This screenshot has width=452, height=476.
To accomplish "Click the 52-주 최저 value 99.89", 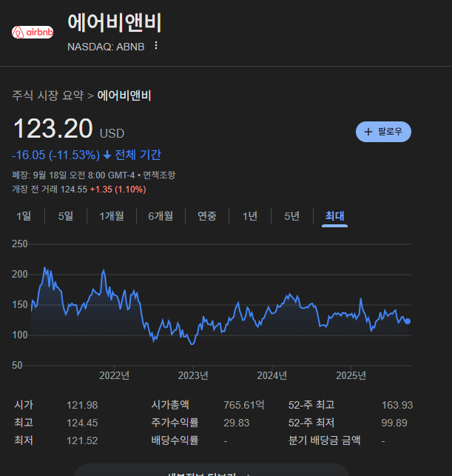I will [x=394, y=423].
